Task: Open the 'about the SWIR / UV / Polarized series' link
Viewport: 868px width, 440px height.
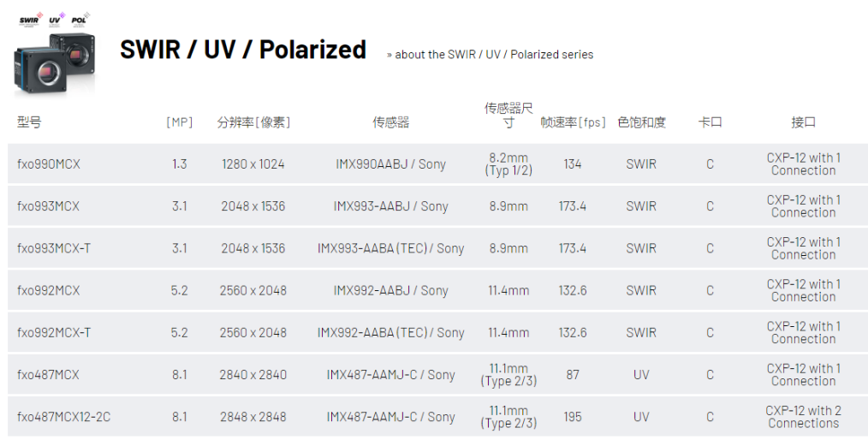Action: (490, 55)
